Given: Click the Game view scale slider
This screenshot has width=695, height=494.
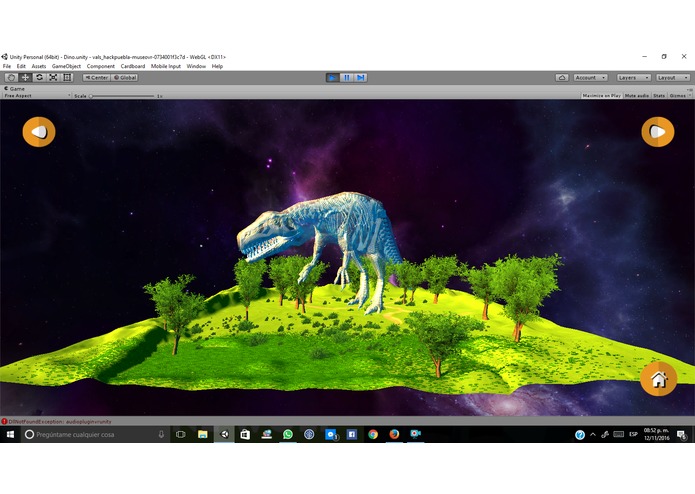Looking at the screenshot, I should [122, 96].
